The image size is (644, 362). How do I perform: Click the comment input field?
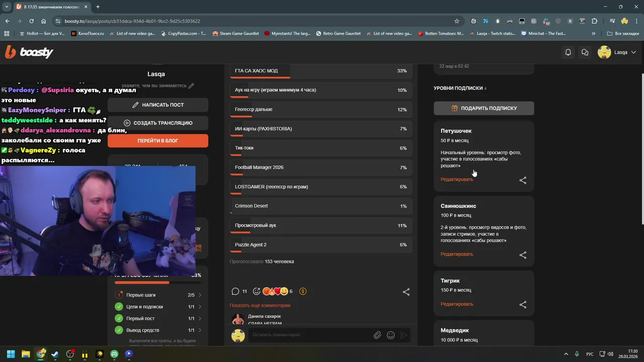coord(309,335)
